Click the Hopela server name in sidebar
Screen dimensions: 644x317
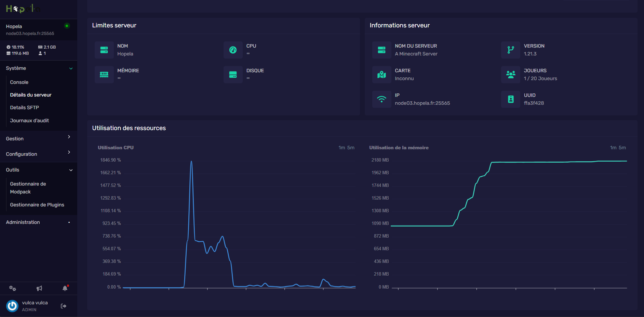(x=14, y=26)
